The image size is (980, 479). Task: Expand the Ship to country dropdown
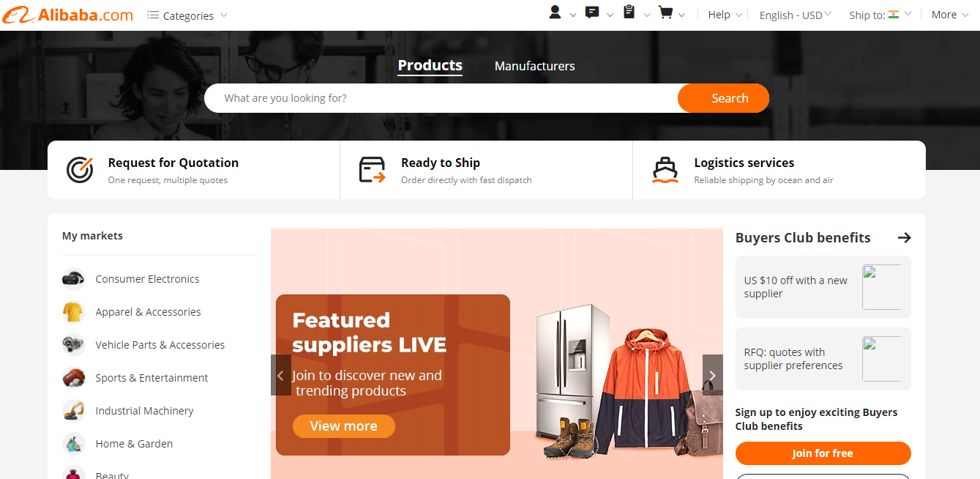point(880,15)
